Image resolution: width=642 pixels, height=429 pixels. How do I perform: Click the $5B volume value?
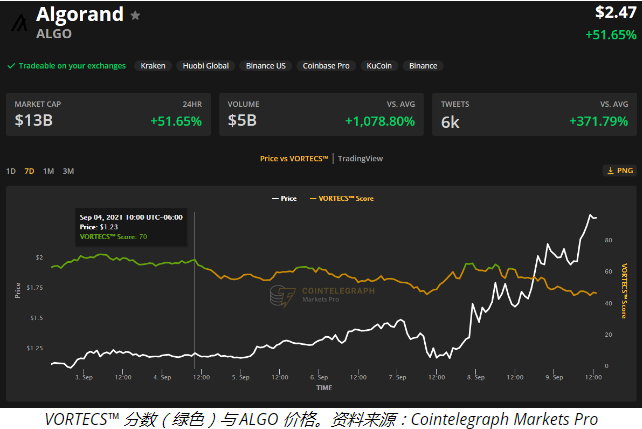pyautogui.click(x=242, y=120)
